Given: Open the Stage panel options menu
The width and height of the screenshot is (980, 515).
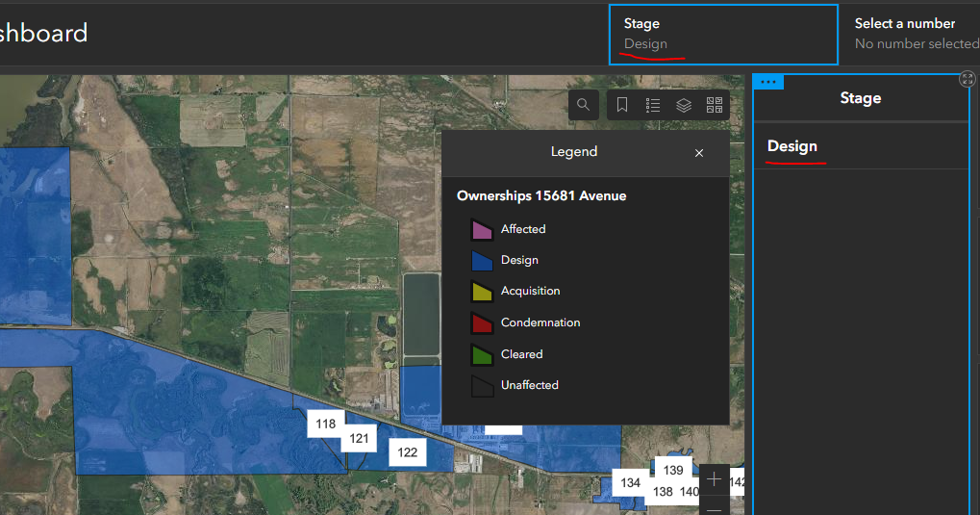Looking at the screenshot, I should coord(768,82).
